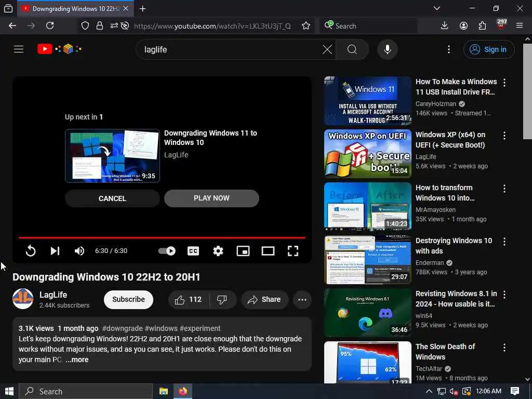Open Windows notification center
532x399 pixels.
(x=515, y=391)
